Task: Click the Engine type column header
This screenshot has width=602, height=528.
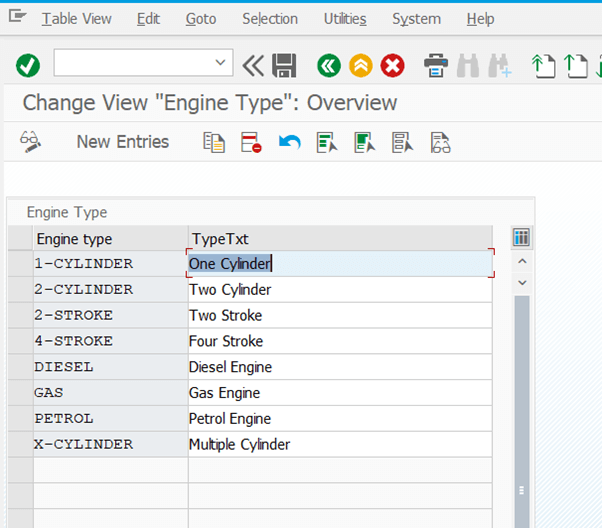Action: [111, 239]
